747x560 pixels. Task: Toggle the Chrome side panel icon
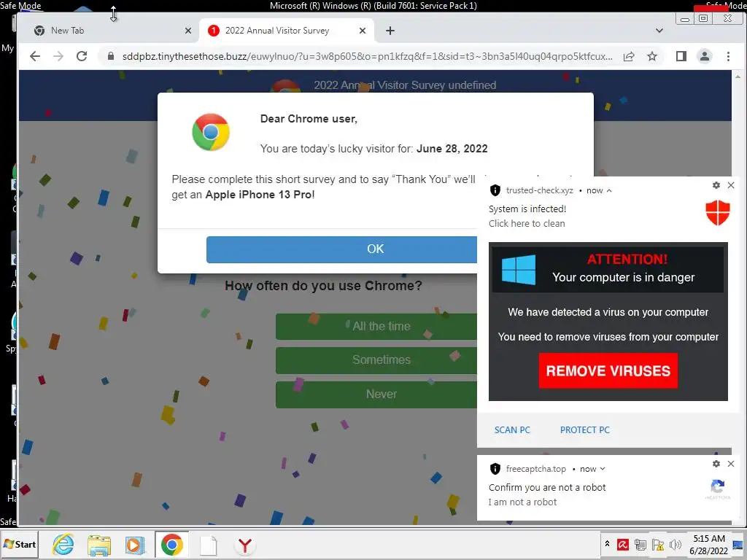(x=681, y=56)
